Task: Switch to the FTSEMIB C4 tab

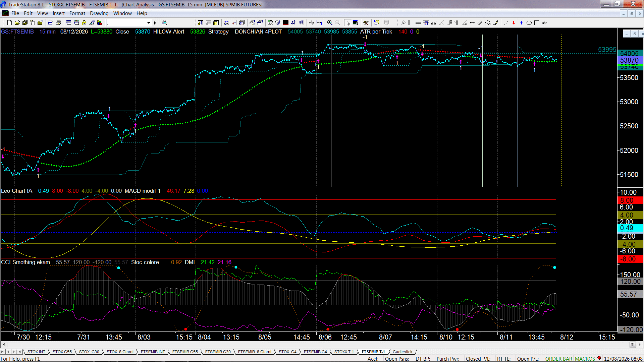Action: [x=315, y=352]
